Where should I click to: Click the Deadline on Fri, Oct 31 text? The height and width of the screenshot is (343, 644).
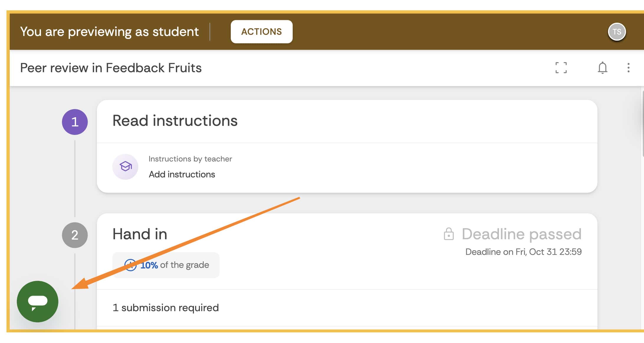point(523,252)
